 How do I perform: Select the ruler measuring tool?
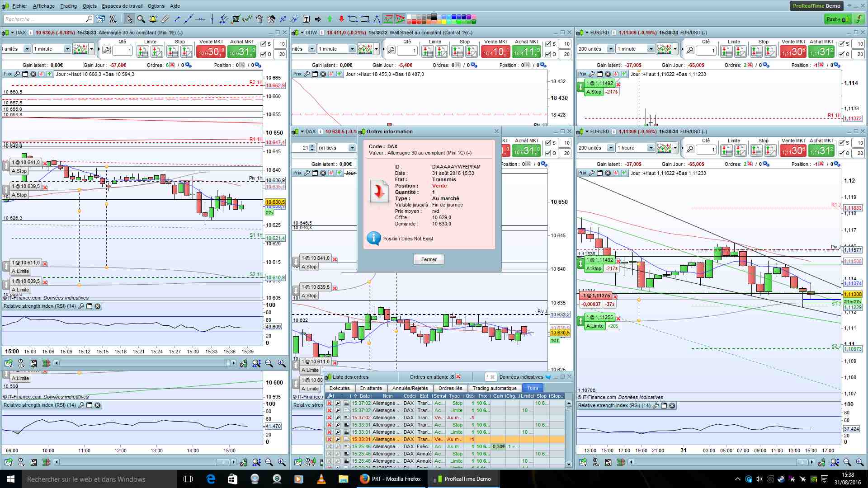[x=165, y=19]
